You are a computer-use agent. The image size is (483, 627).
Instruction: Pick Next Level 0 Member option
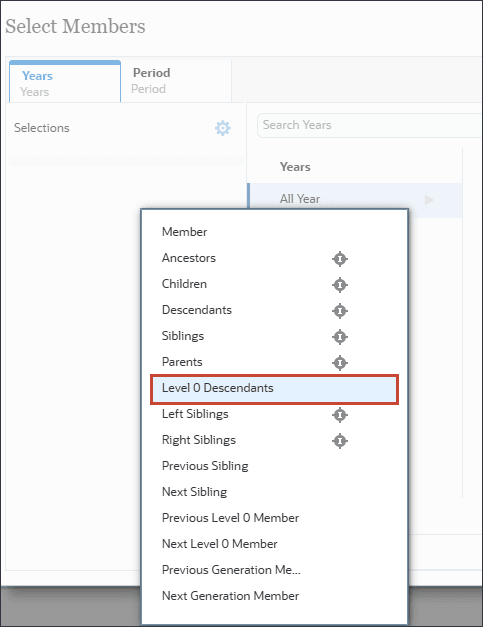[220, 544]
